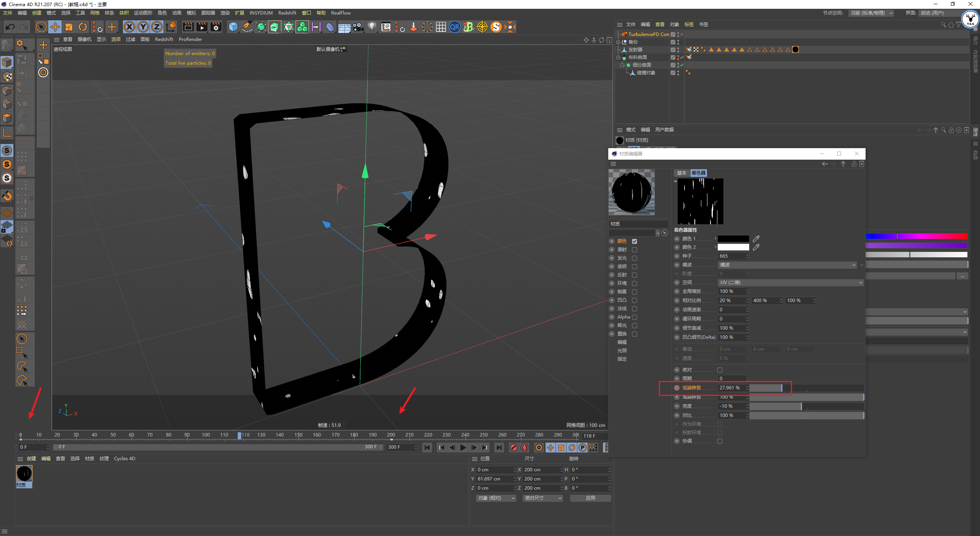Enable the 漫射 channel checkbox
Image resolution: width=980 pixels, height=536 pixels.
click(634, 250)
